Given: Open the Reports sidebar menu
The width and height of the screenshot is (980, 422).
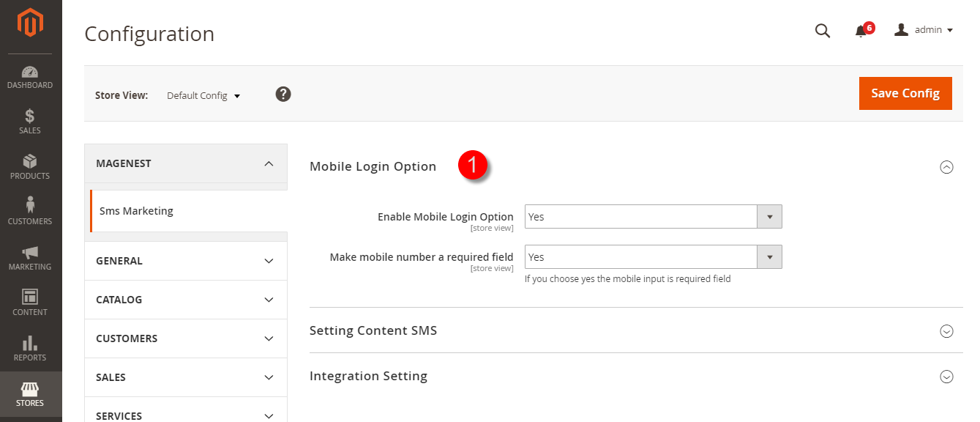Looking at the screenshot, I should pos(30,349).
